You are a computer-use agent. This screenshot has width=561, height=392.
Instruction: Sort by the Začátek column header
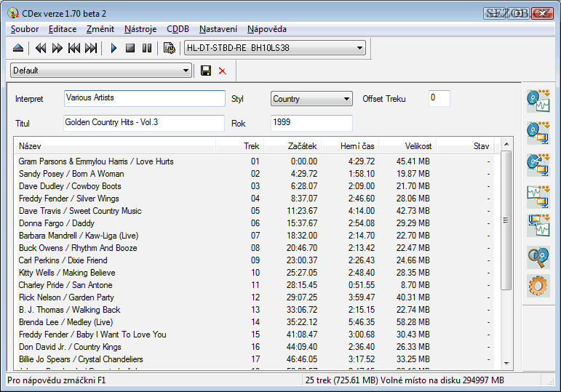[293, 146]
